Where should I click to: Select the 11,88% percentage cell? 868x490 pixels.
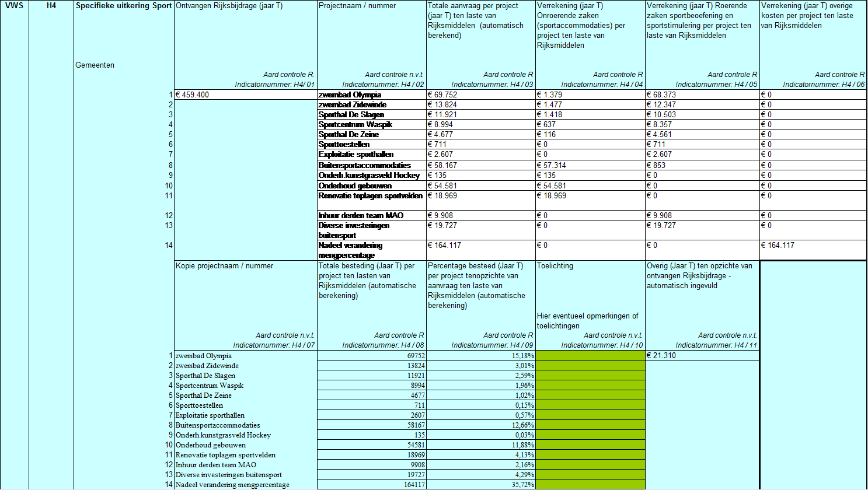pyautogui.click(x=481, y=445)
